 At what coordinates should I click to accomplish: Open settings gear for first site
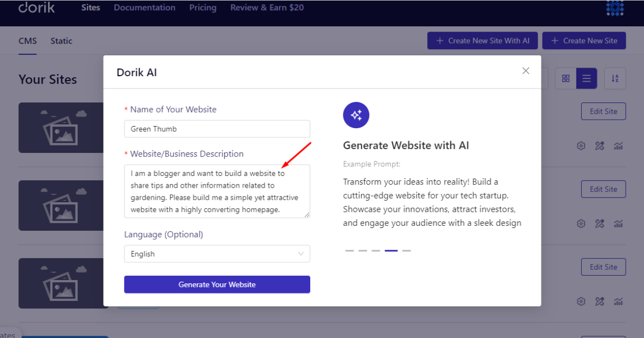pos(581,146)
